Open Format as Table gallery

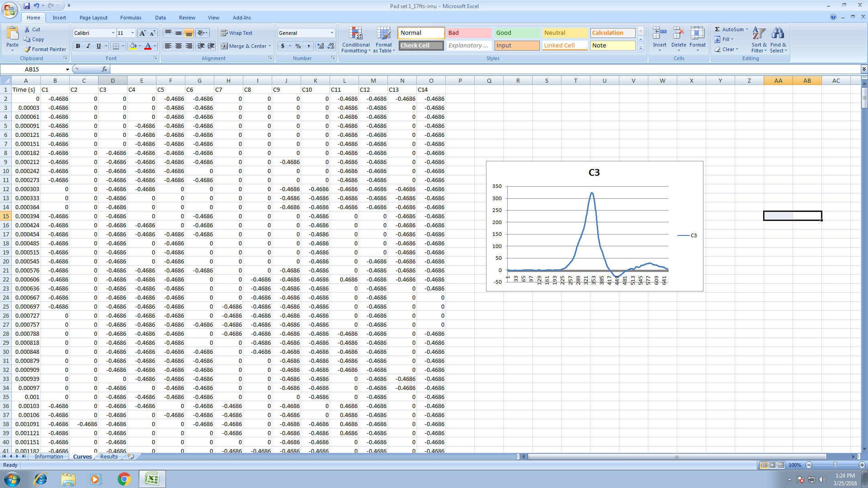(x=384, y=40)
